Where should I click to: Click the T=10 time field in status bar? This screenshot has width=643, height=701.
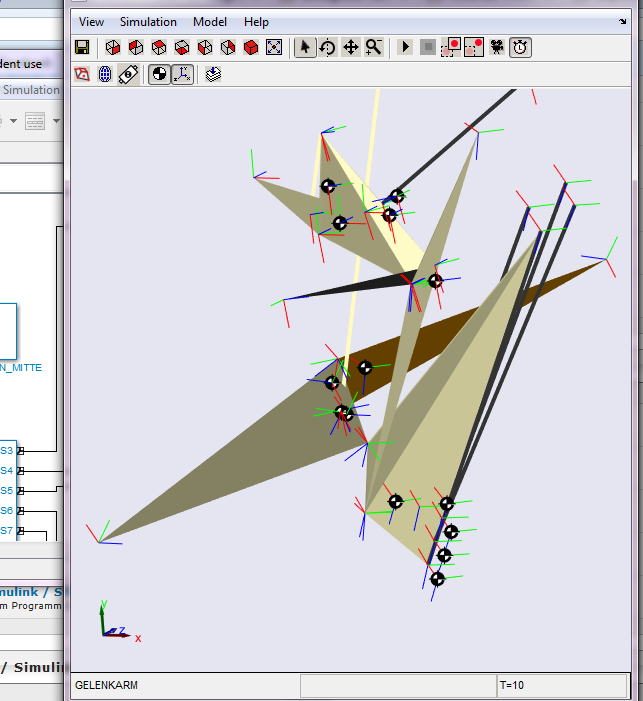(x=560, y=685)
